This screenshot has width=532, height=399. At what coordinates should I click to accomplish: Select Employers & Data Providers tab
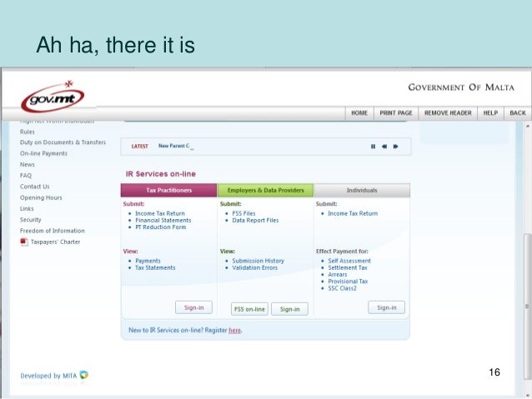[265, 190]
